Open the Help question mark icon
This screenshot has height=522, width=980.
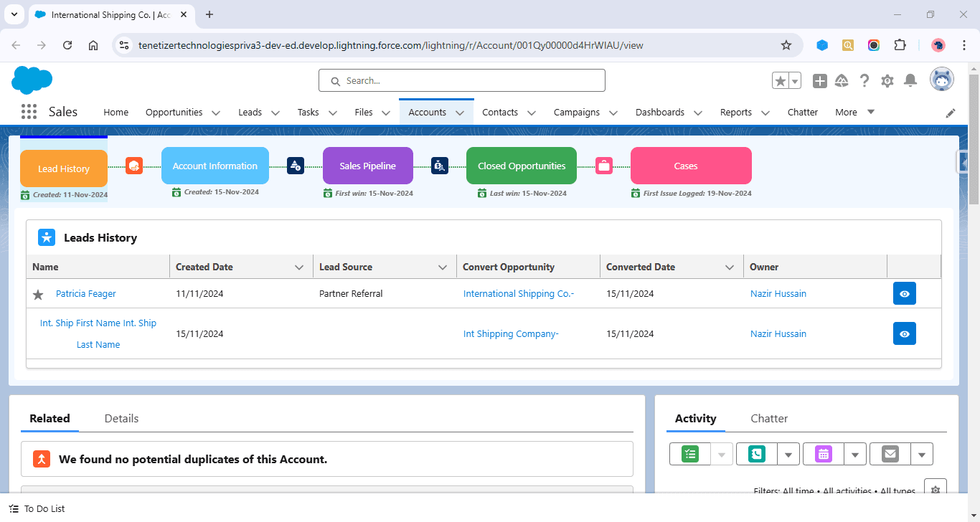864,81
